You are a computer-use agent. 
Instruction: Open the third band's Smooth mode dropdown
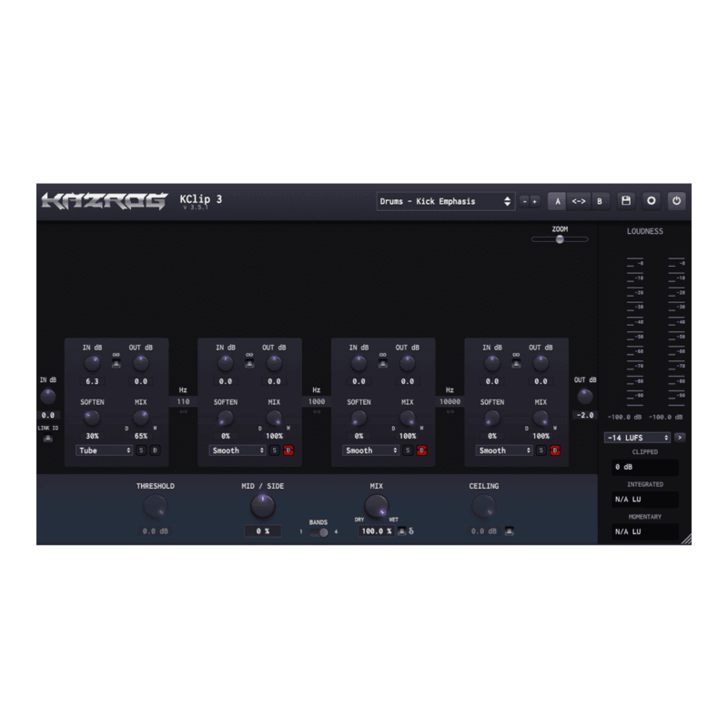pos(370,450)
